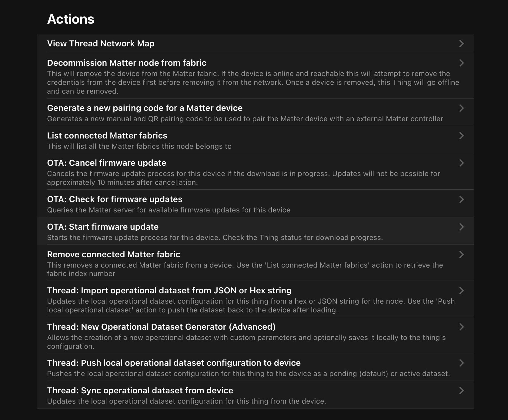Image resolution: width=508 pixels, height=420 pixels.
Task: Click chevron for OTA: Check for firmware updates
Action: [461, 199]
